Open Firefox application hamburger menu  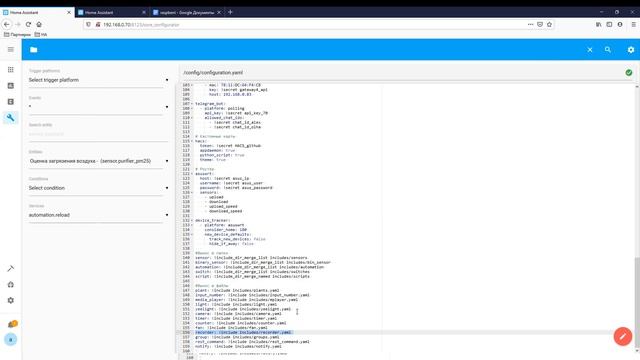633,24
